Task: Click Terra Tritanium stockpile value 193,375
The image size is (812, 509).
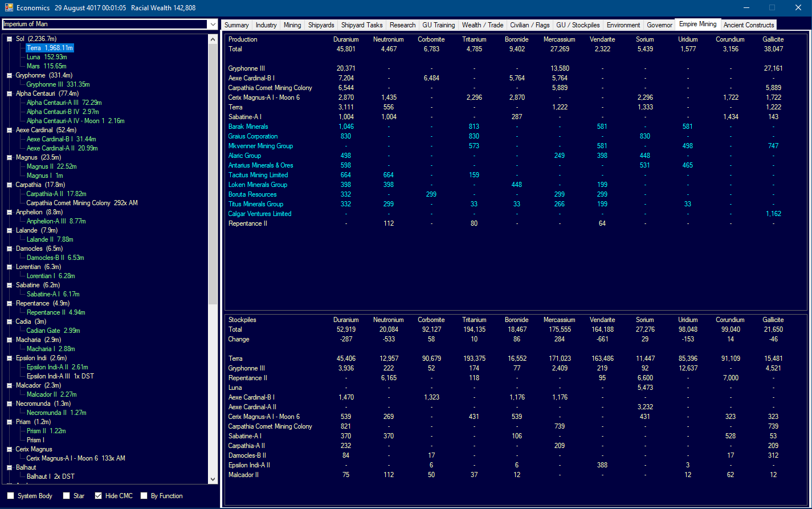Action: pos(474,359)
